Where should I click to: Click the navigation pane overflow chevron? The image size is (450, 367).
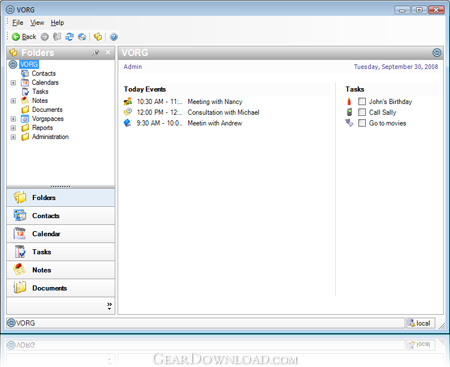tap(109, 306)
